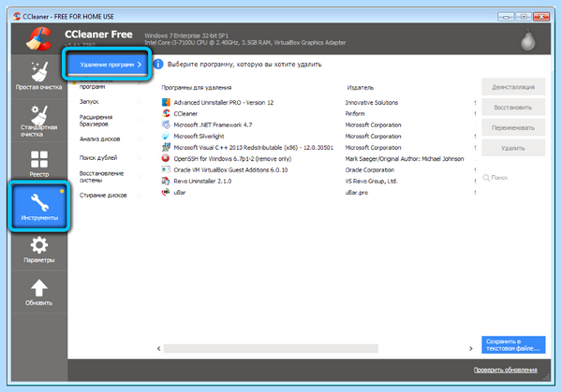562x392 pixels.
Task: Click CCleaner title bar icon
Action: pos(17,16)
